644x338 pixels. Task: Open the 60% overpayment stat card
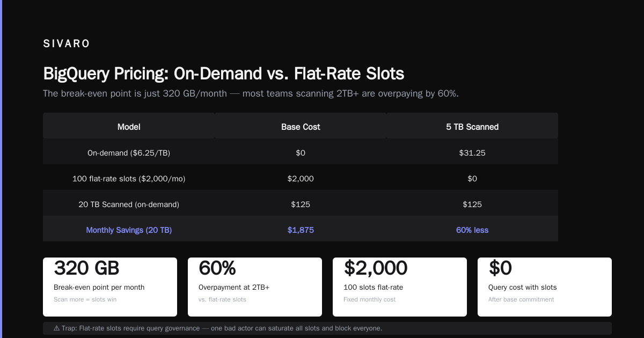[x=255, y=287]
